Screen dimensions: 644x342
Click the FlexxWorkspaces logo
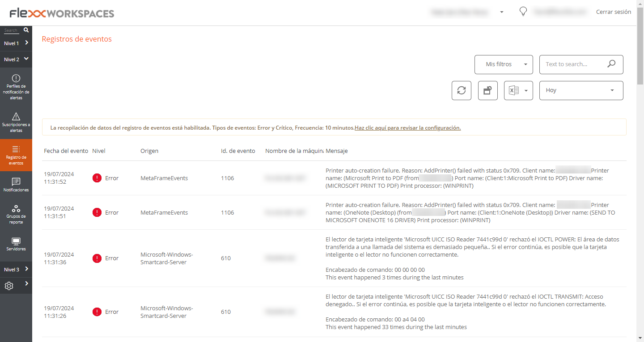(62, 13)
